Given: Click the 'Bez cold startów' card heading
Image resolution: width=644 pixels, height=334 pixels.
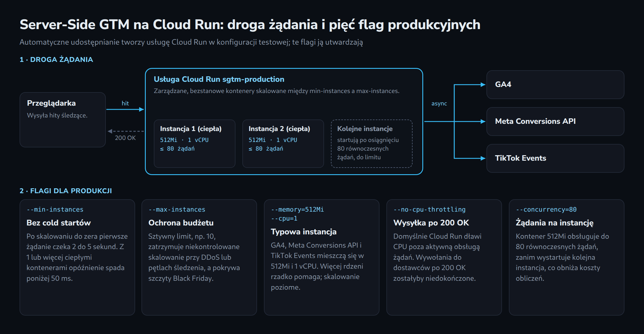Looking at the screenshot, I should coord(59,223).
